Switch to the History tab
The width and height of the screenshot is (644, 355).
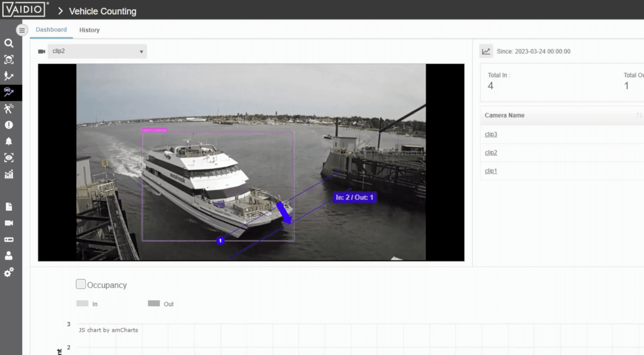point(89,30)
